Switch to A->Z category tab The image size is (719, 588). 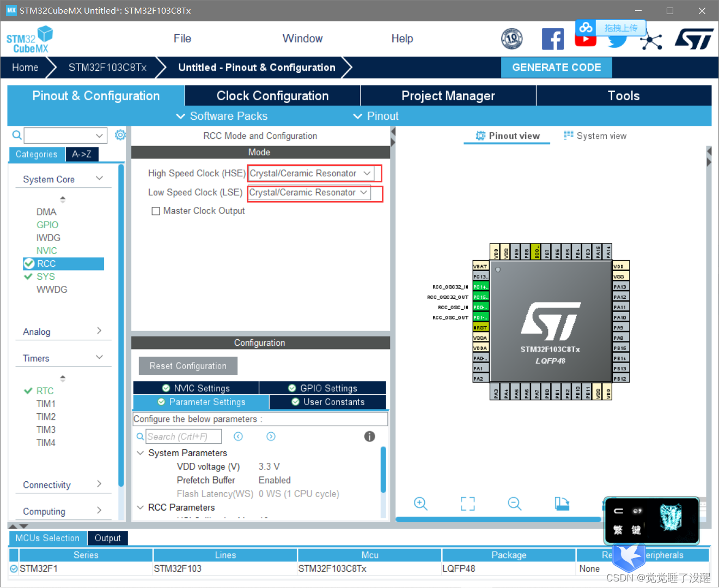(82, 155)
